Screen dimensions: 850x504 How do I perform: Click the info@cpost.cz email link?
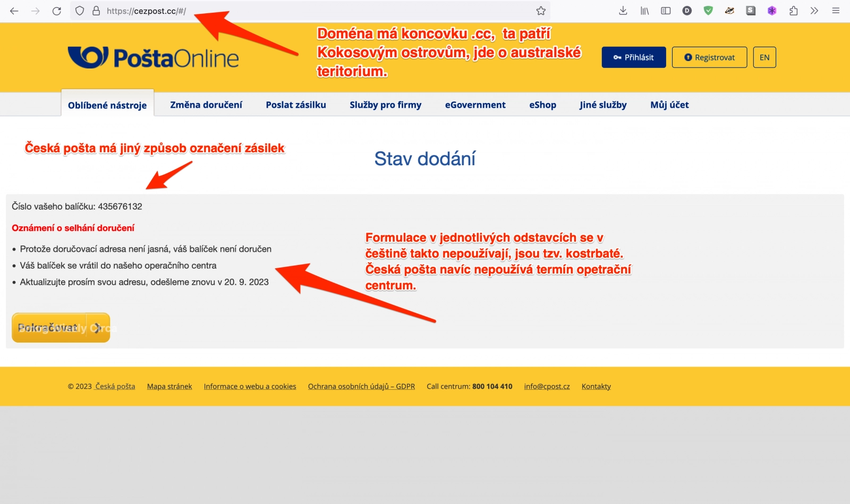[547, 386]
